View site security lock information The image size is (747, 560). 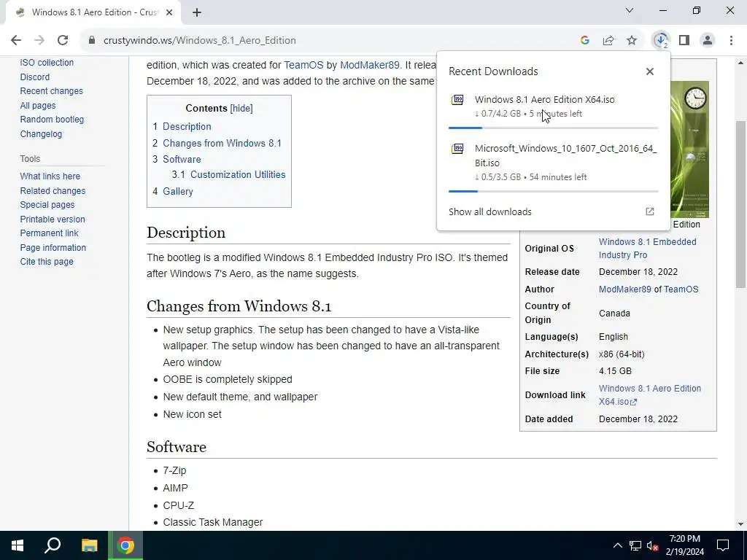pyautogui.click(x=92, y=41)
